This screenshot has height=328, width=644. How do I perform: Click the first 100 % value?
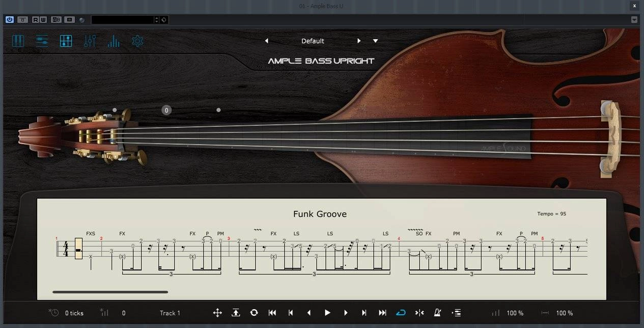tap(515, 313)
